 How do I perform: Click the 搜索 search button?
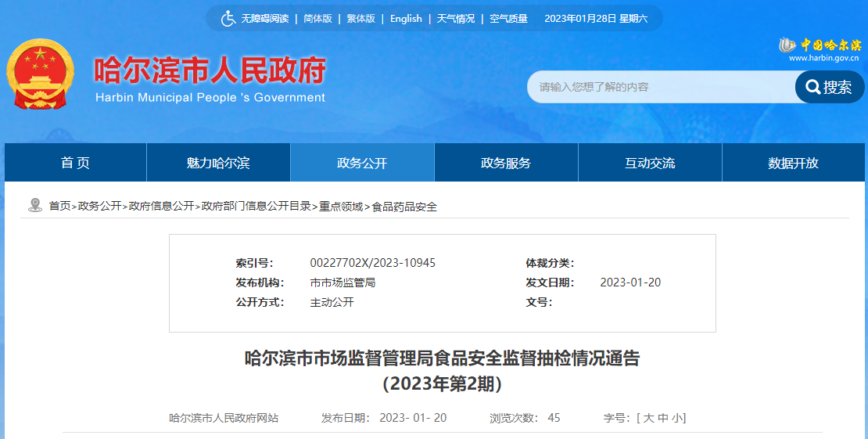point(829,87)
